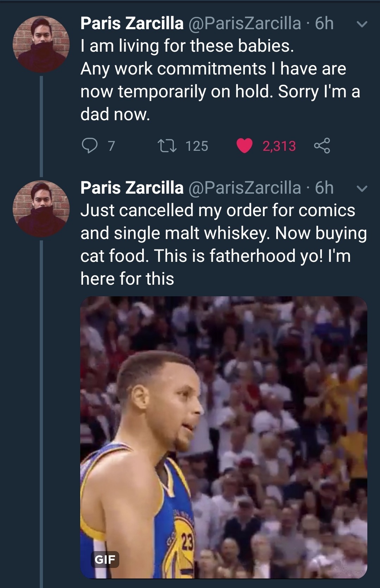The height and width of the screenshot is (588, 380).
Task: Open Paris Zarcilla name on first tweet
Action: coord(132,24)
